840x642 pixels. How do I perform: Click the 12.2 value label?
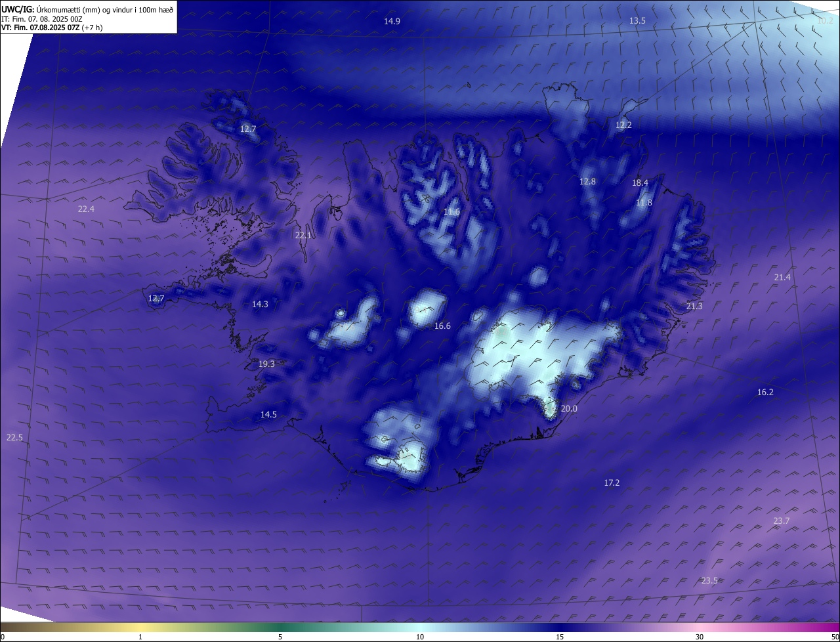coord(623,125)
